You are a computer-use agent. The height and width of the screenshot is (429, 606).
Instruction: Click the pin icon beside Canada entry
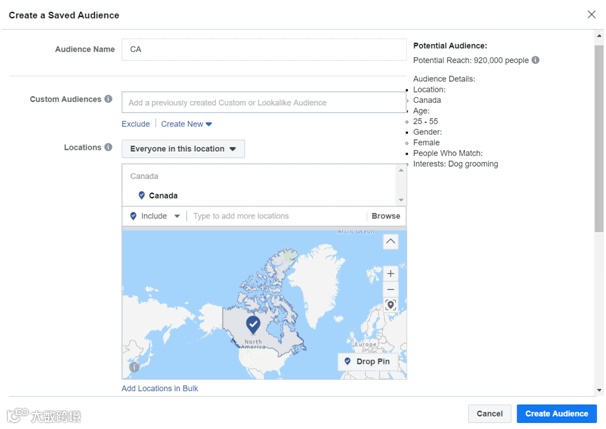pyautogui.click(x=141, y=195)
